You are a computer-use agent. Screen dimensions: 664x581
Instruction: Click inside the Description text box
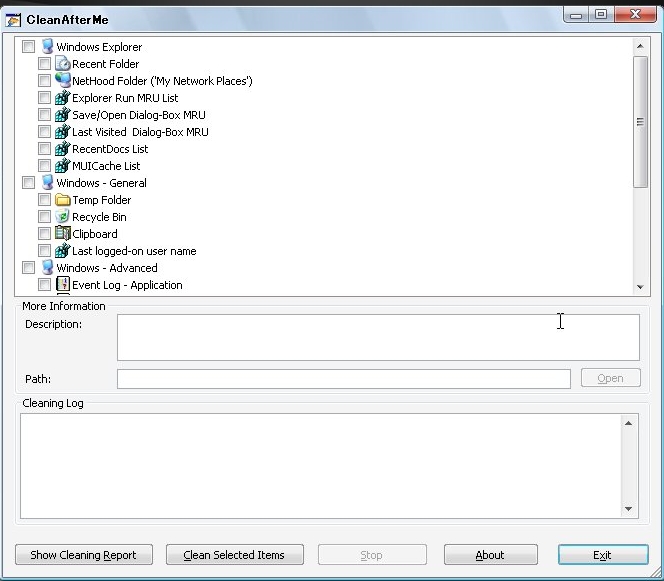pos(378,338)
